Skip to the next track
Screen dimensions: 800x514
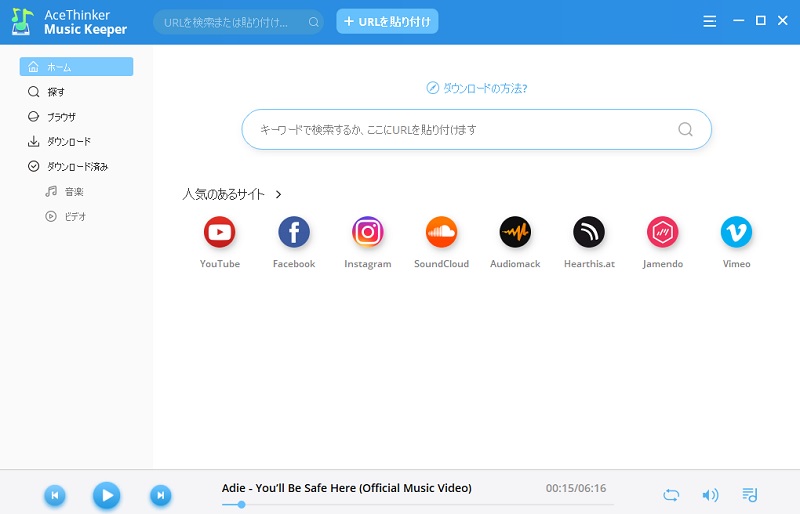click(161, 495)
